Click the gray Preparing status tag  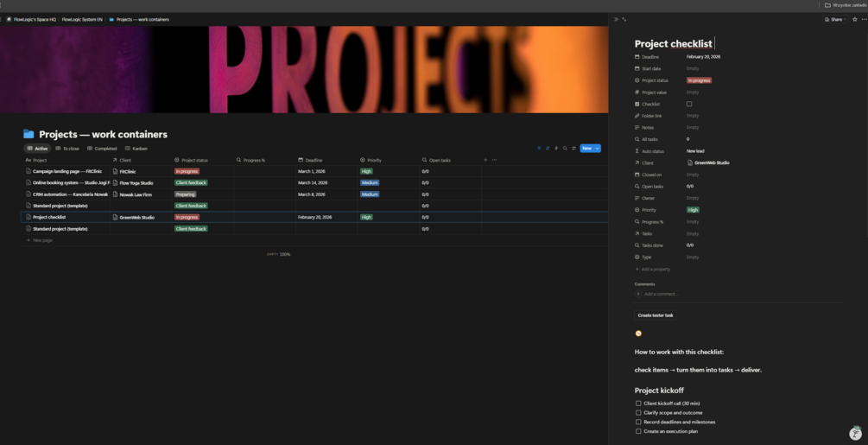(186, 194)
